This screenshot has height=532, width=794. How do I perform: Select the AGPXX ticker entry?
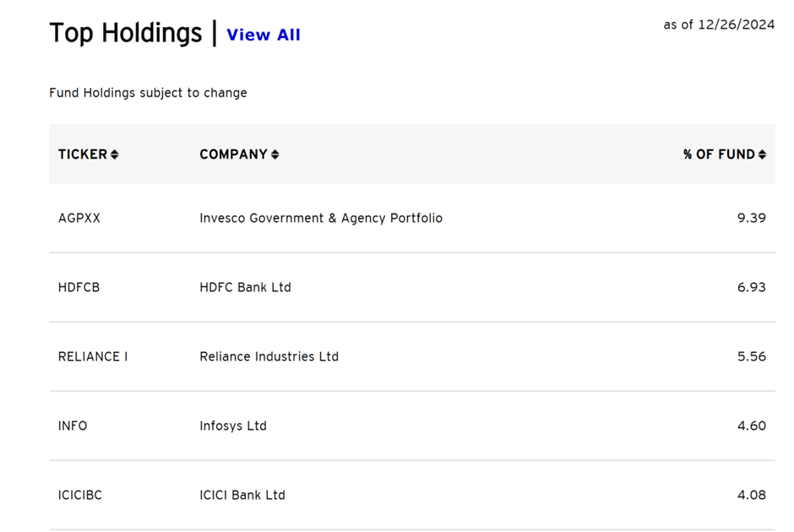80,218
